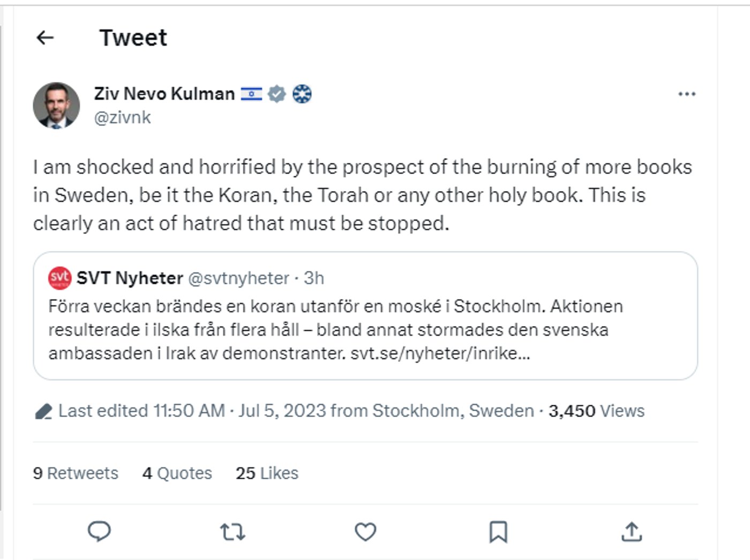Screen dimensions: 750x560
Task: Click the svt.se/nyheter/inrike link
Action: point(440,353)
